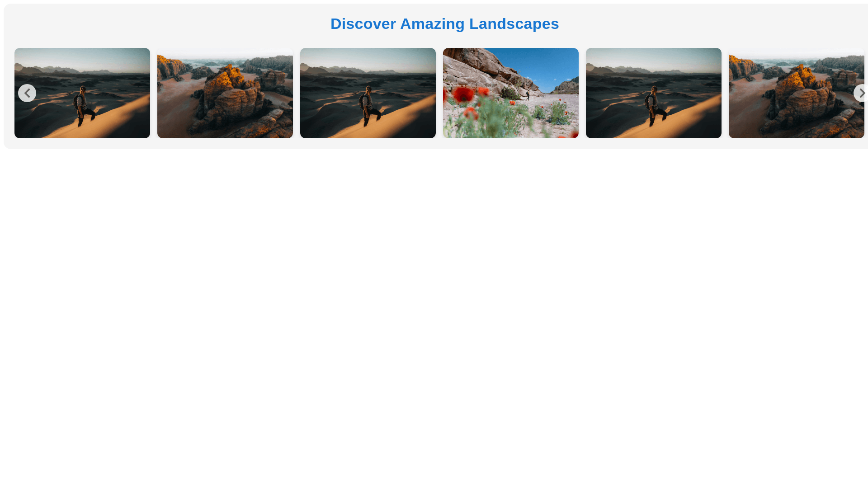Click the hiker figure in fifth photo
Screen dimensions: 868x488
[x=655, y=106]
